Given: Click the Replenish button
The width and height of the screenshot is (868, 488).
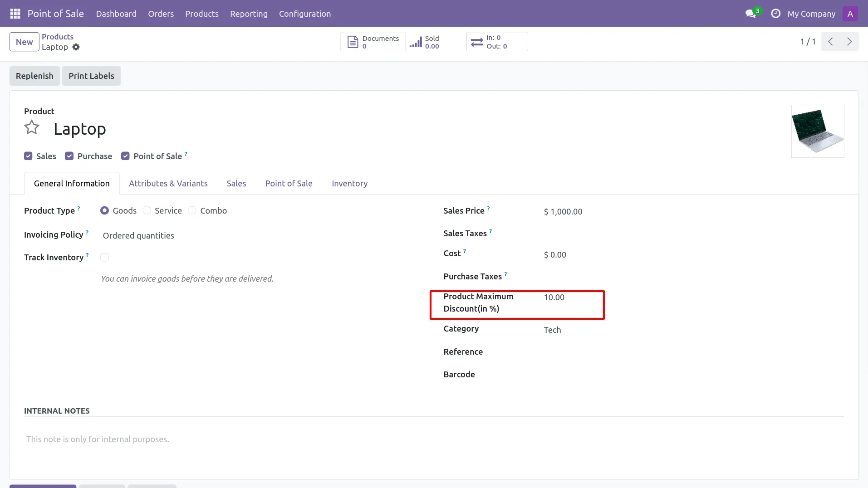Looking at the screenshot, I should click(34, 76).
